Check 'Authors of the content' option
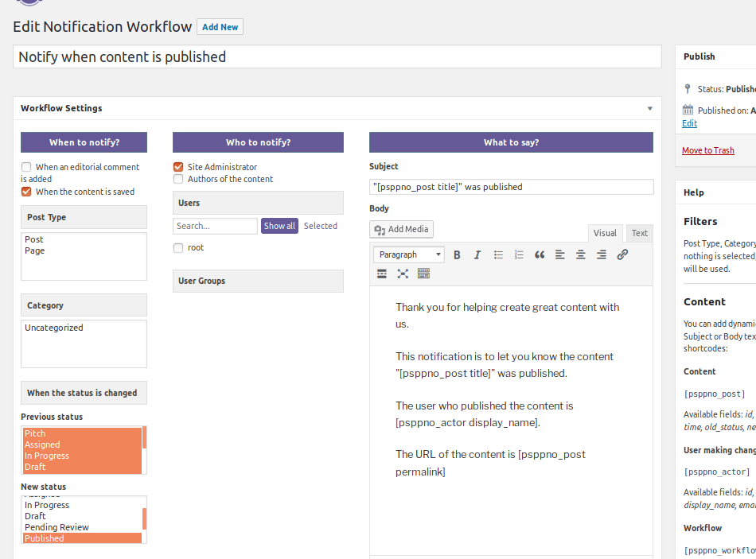756x559 pixels. (x=178, y=179)
